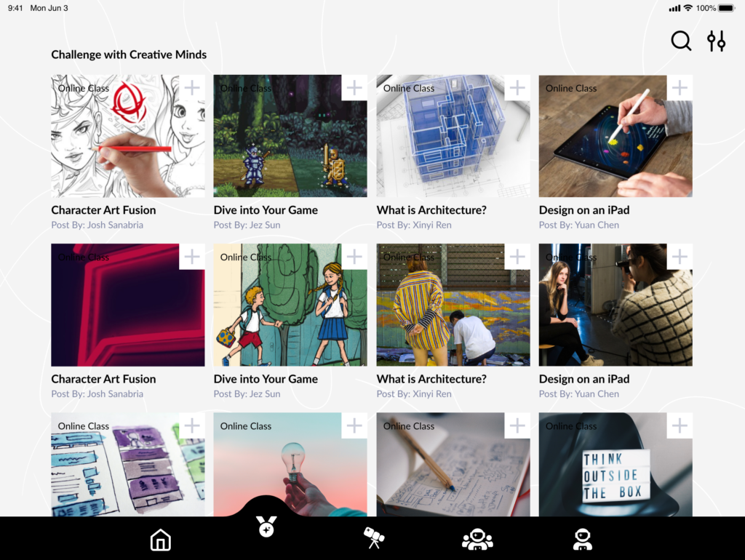Add the red neon Character Art Fusion class

192,257
